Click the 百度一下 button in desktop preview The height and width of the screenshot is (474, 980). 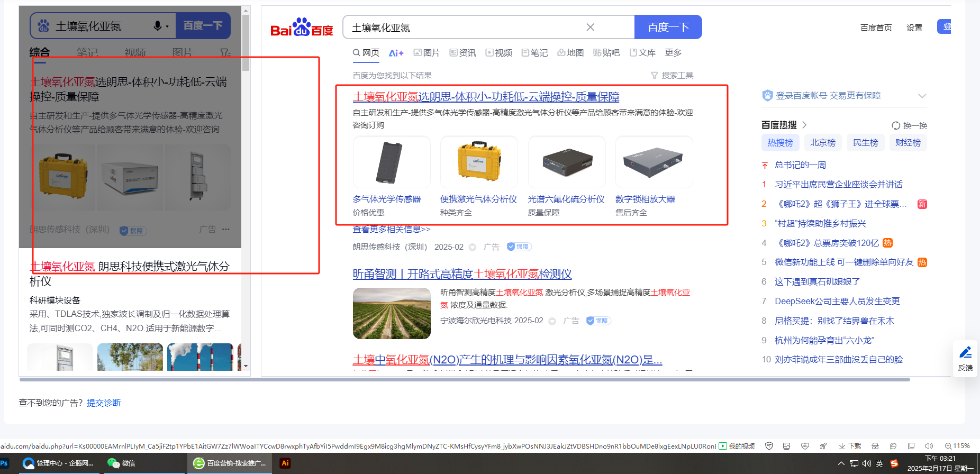tap(668, 27)
